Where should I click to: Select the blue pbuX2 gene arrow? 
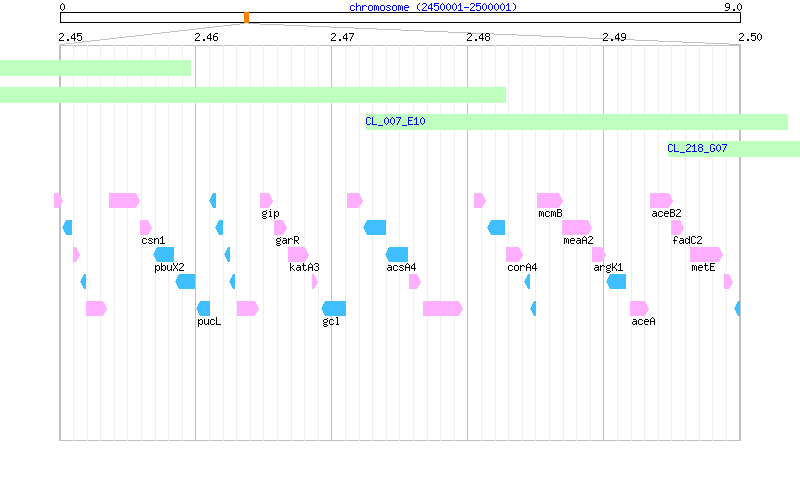(164, 255)
